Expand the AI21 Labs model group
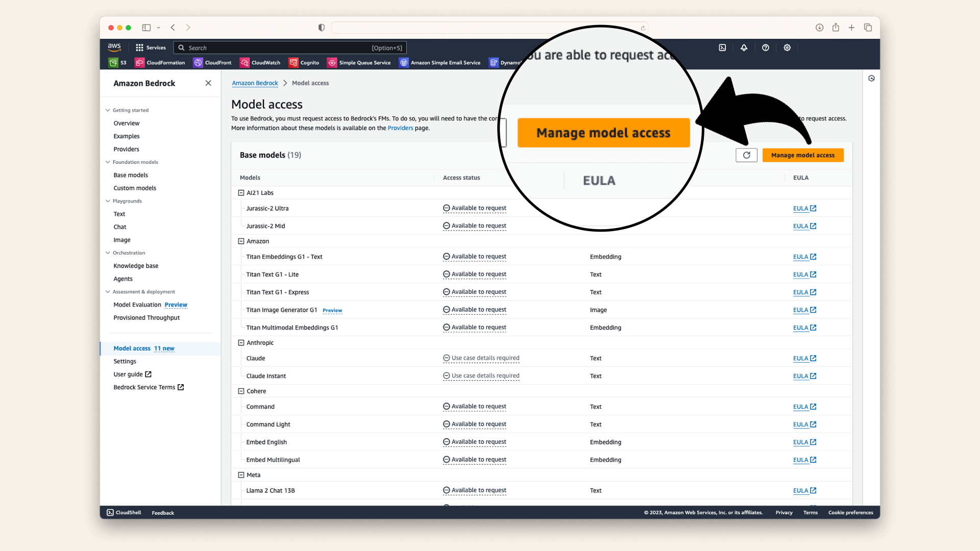This screenshot has width=980, height=551. tap(241, 192)
